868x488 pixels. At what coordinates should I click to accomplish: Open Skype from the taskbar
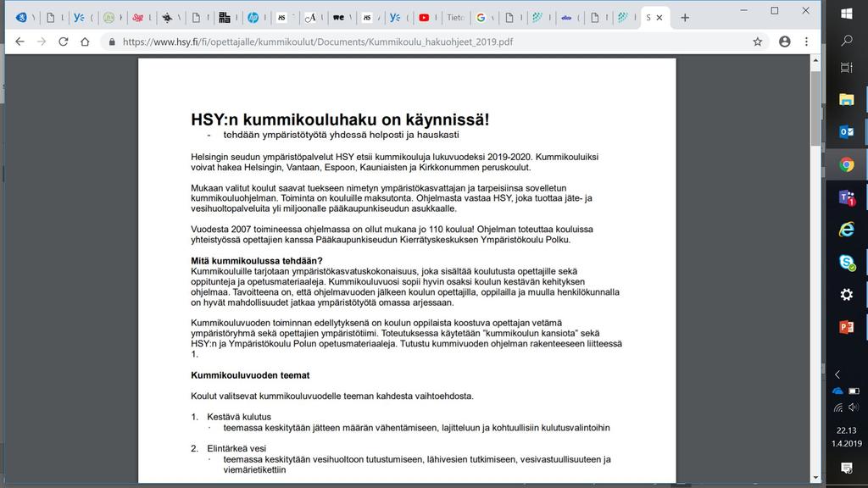coord(847,263)
